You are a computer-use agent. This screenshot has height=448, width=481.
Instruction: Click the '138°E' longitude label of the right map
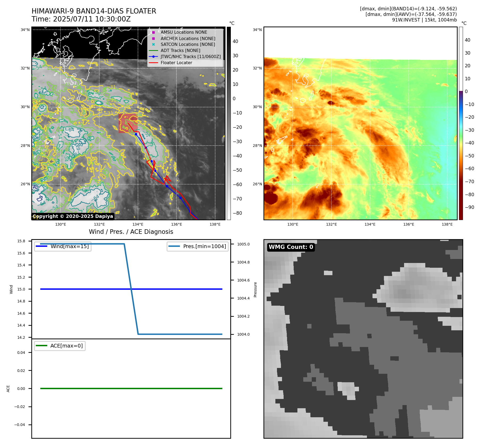coord(447,225)
